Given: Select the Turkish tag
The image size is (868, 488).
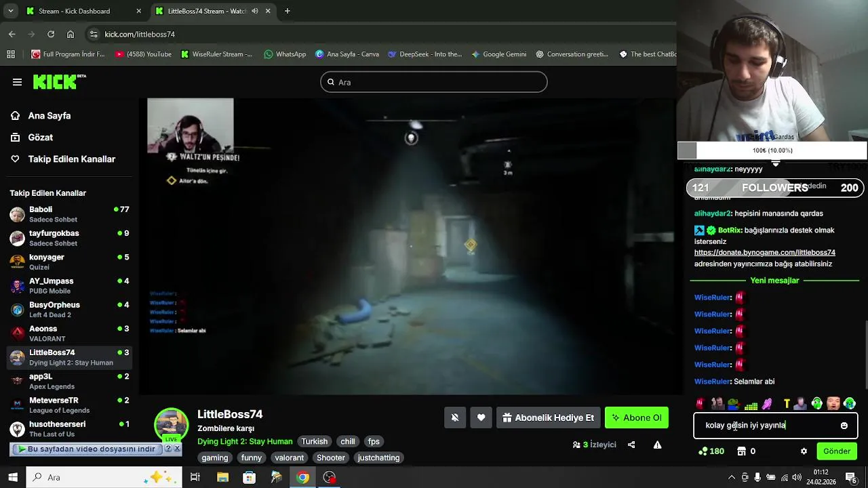Looking at the screenshot, I should point(314,441).
